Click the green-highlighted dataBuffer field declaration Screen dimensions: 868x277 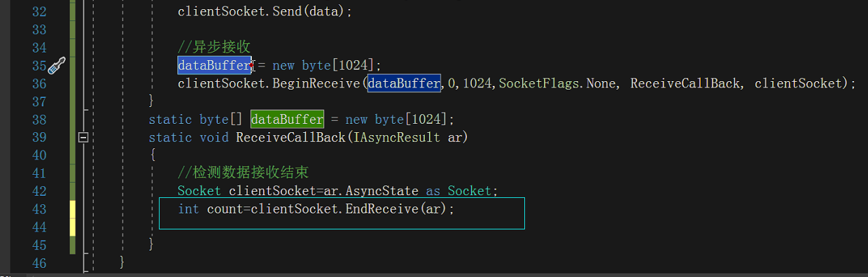coord(287,119)
